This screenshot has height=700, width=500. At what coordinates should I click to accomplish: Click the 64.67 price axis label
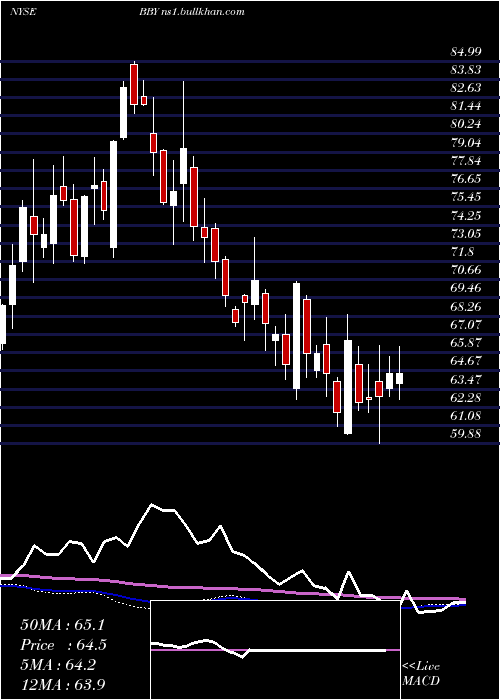click(x=466, y=361)
